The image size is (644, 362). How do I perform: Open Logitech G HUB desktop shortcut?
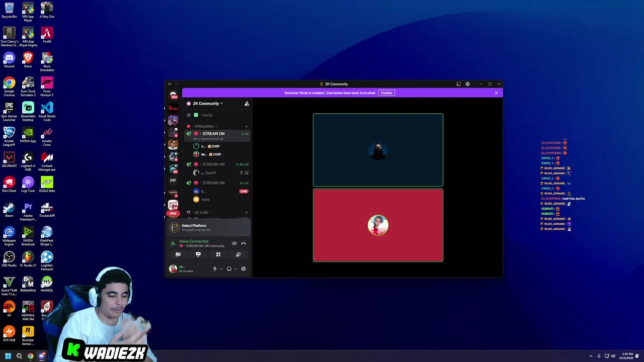pos(28,161)
